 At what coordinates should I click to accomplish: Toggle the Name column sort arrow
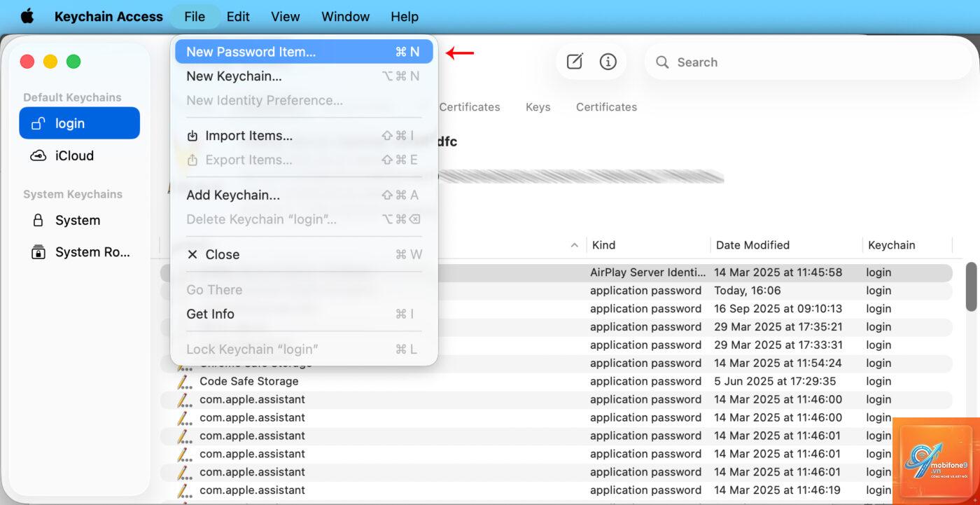click(x=575, y=246)
